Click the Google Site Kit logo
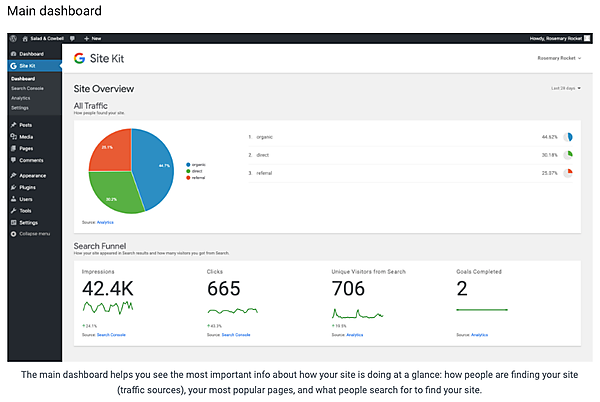 pyautogui.click(x=99, y=59)
